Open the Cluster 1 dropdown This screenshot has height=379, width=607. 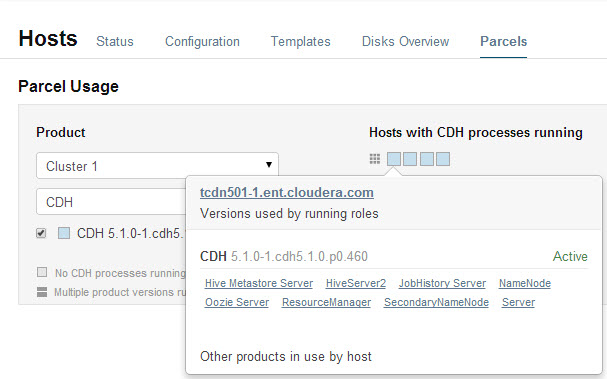[x=157, y=166]
